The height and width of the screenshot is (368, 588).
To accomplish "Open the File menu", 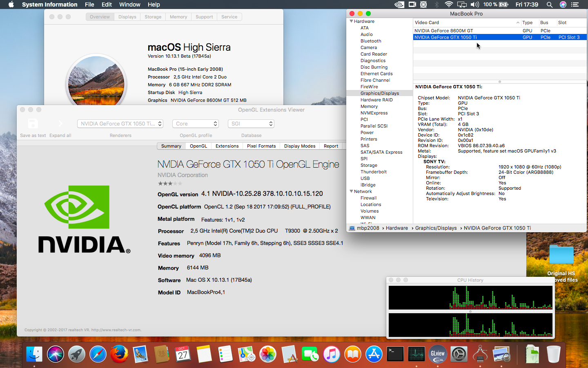I will (89, 4).
